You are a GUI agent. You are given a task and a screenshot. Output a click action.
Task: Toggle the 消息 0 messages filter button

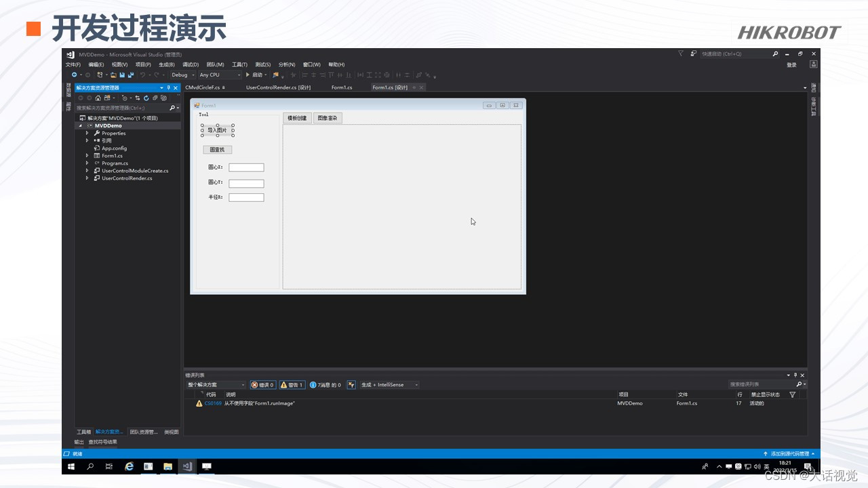pos(325,384)
